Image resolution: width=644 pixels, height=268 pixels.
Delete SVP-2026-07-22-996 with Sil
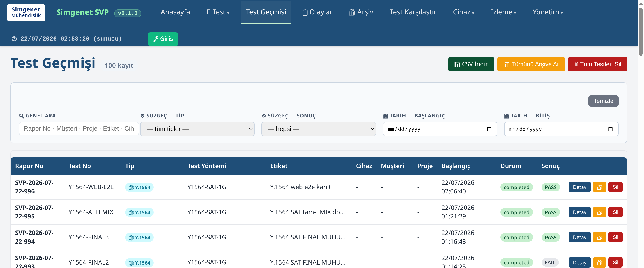pyautogui.click(x=615, y=187)
